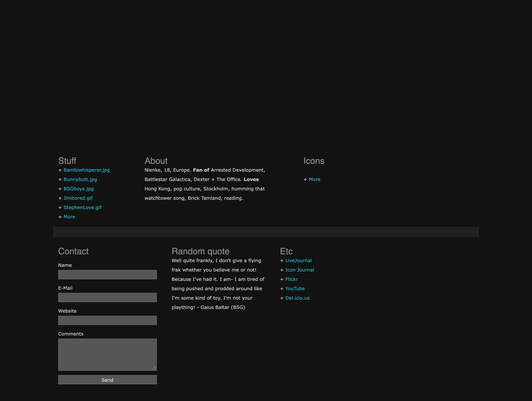Viewport: 532px width, 401px height.
Task: Click the 'Name' field label
Action: tap(65, 265)
